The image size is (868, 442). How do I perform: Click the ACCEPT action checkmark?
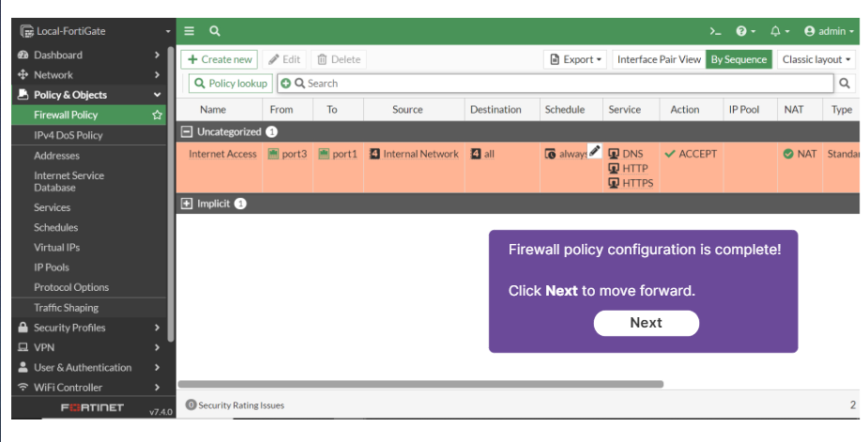pyautogui.click(x=670, y=154)
